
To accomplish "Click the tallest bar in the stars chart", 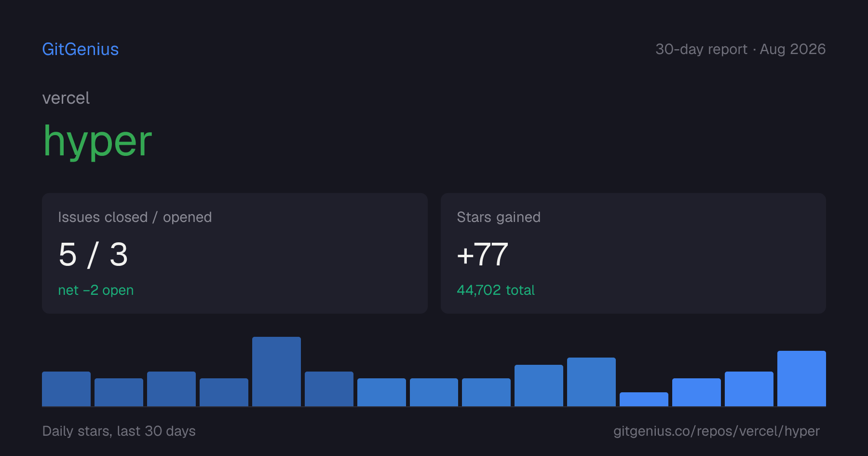I will pos(276,372).
